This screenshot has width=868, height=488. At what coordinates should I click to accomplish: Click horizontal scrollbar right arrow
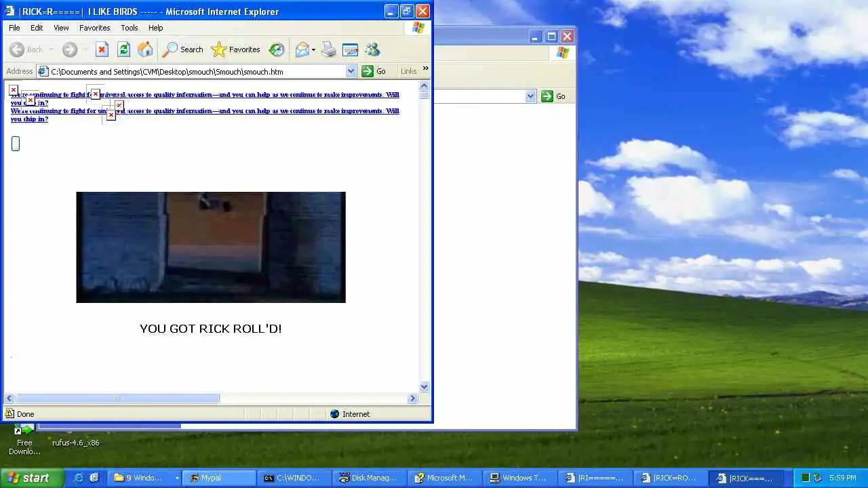(412, 399)
